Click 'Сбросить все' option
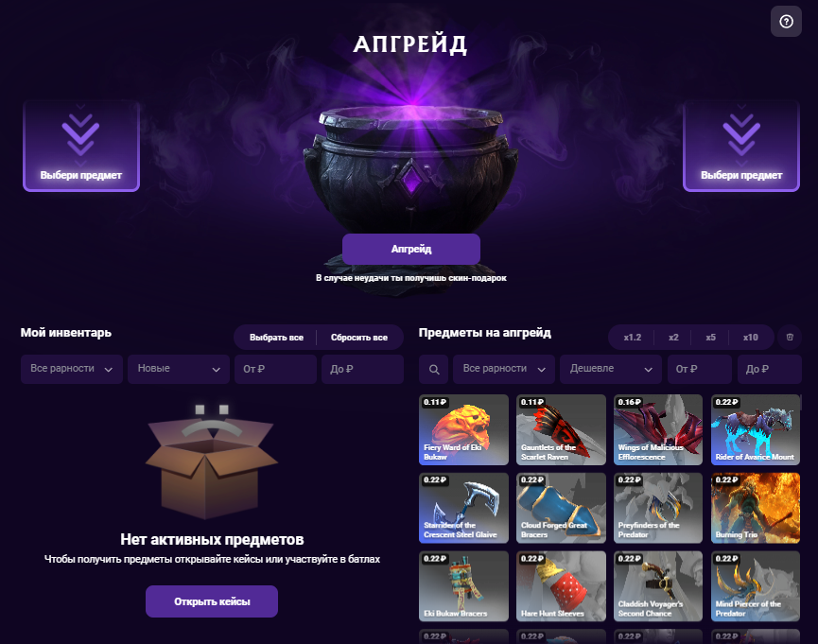 [359, 338]
